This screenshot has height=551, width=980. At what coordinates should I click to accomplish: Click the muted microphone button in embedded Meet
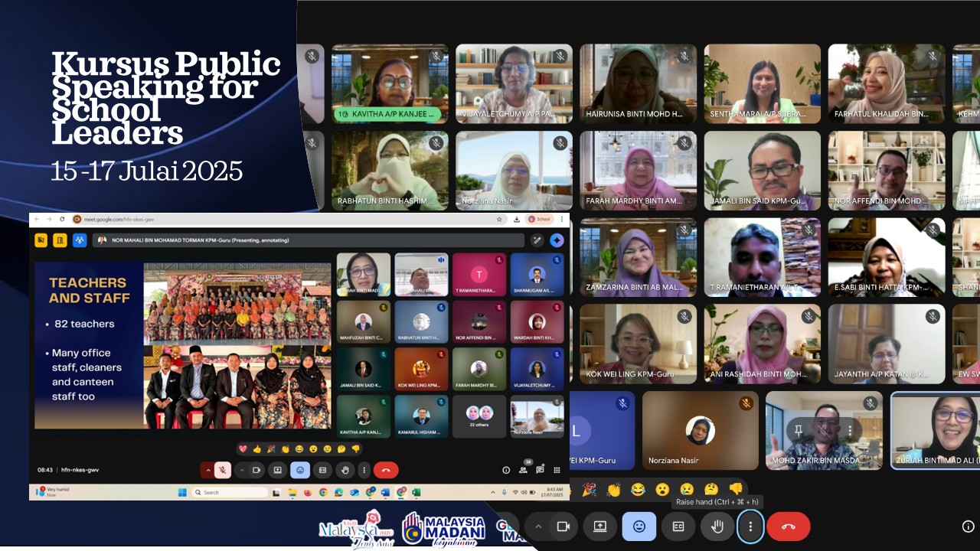click(222, 470)
